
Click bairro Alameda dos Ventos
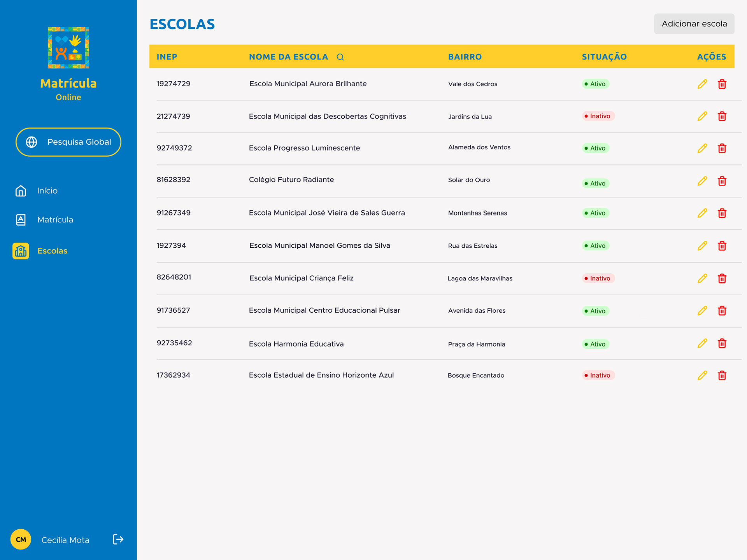[479, 147]
